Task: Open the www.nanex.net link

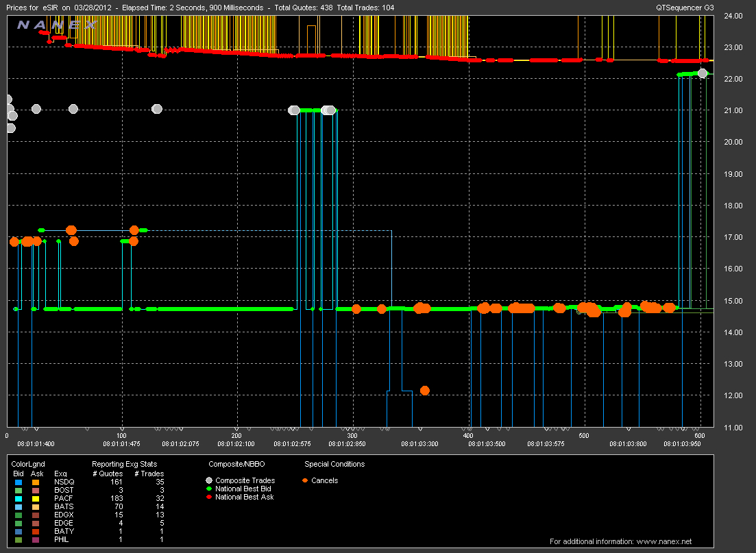Action: [x=664, y=541]
